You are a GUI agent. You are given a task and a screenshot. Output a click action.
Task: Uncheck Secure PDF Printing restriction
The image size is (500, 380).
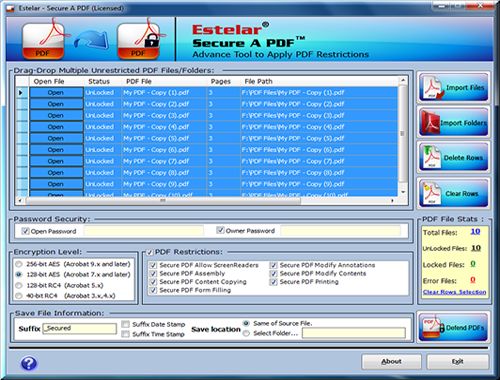[x=274, y=282]
